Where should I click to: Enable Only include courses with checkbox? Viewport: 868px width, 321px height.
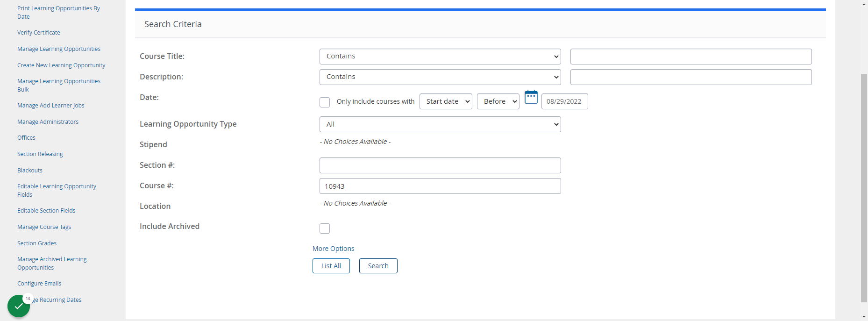[325, 102]
